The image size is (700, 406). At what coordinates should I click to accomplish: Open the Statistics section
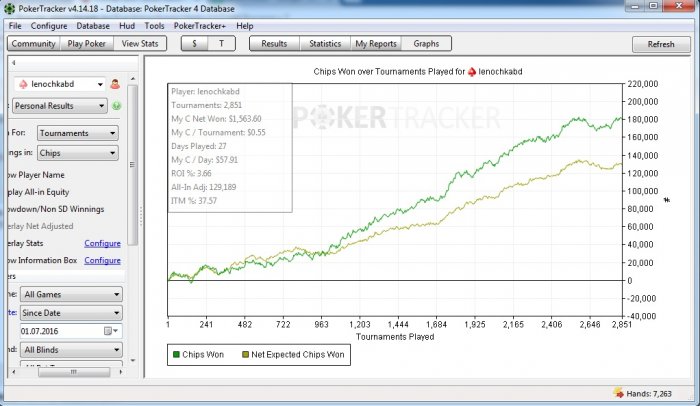[325, 44]
